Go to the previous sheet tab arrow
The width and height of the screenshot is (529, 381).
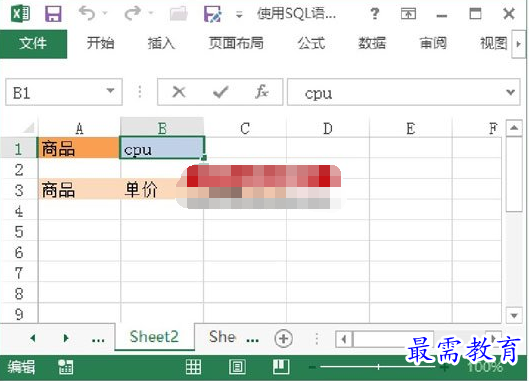pyautogui.click(x=33, y=338)
